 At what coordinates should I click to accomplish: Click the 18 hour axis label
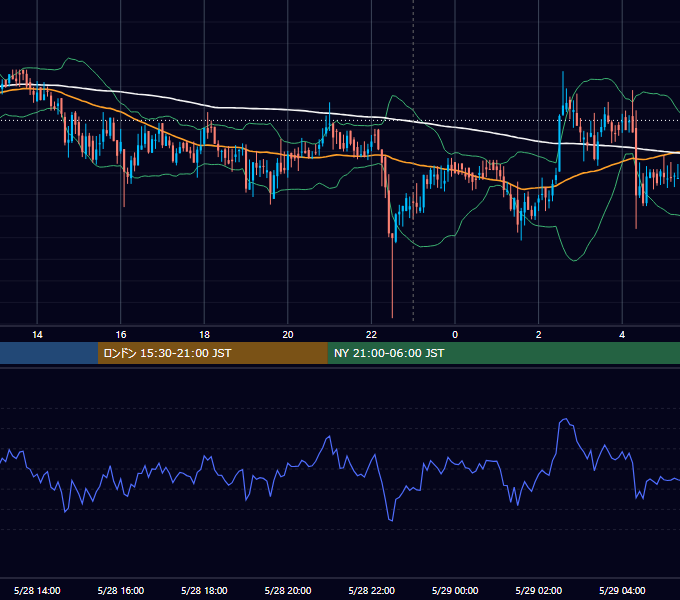tap(204, 335)
